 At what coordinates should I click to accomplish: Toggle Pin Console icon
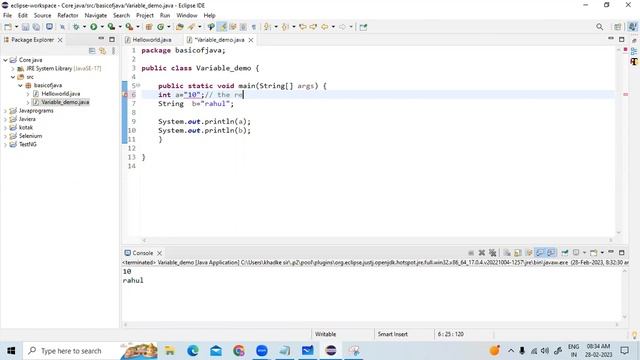[x=564, y=253]
